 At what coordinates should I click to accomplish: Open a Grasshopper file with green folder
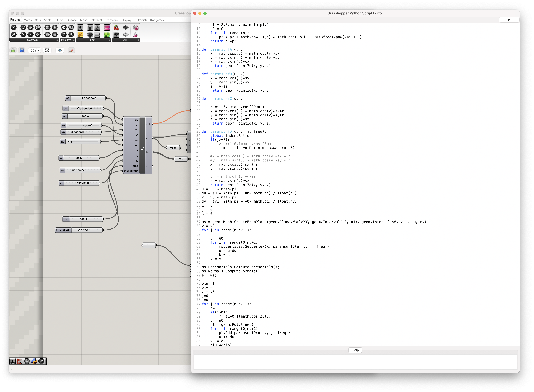(13, 50)
